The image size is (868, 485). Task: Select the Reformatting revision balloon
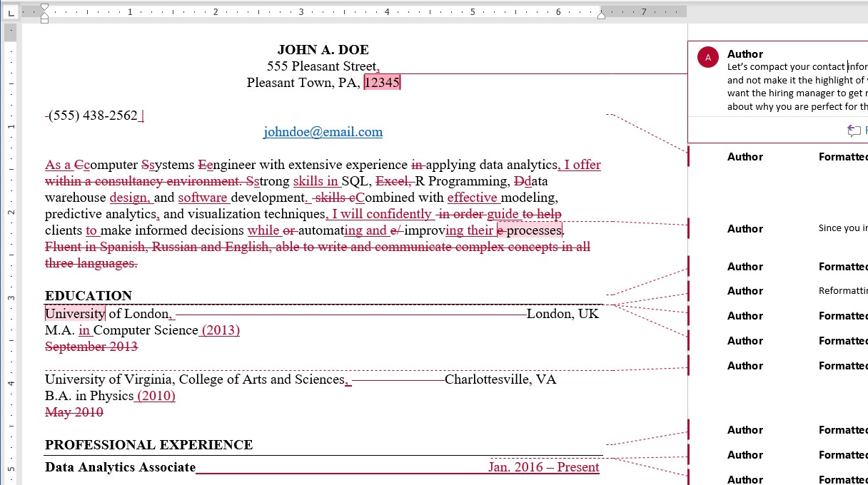pyautogui.click(x=785, y=291)
